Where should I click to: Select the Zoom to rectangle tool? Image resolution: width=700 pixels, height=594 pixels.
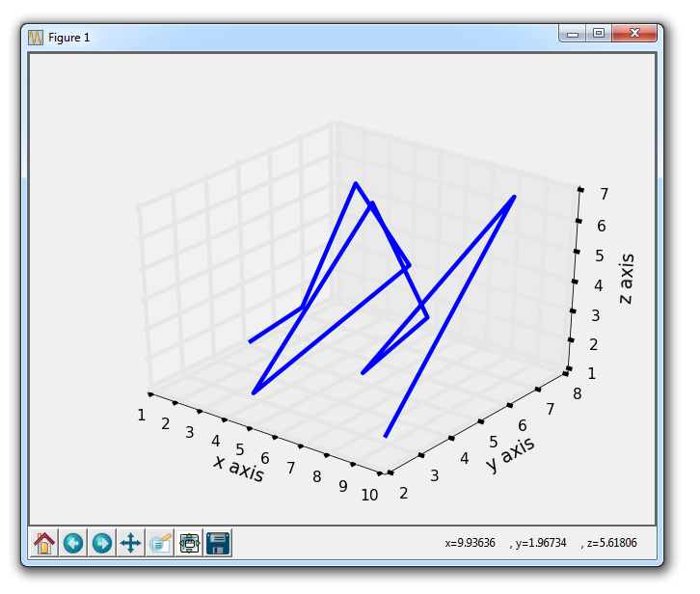point(160,543)
